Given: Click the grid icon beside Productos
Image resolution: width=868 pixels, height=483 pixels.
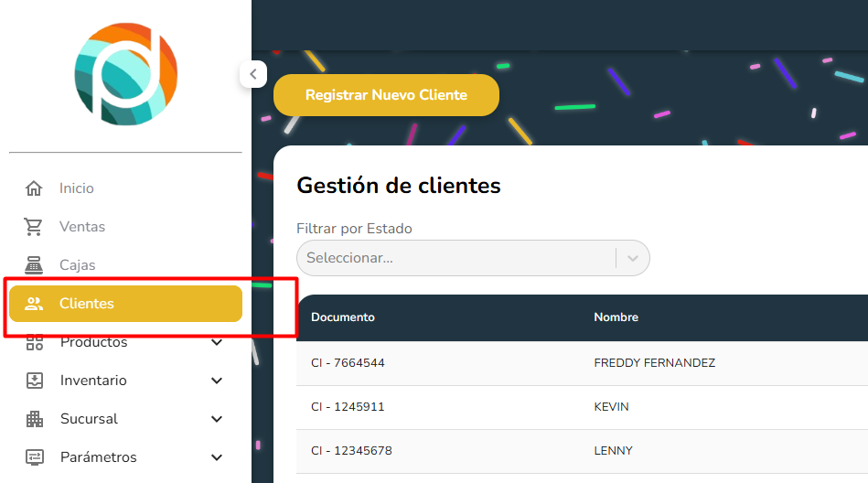Looking at the screenshot, I should 34,343.
